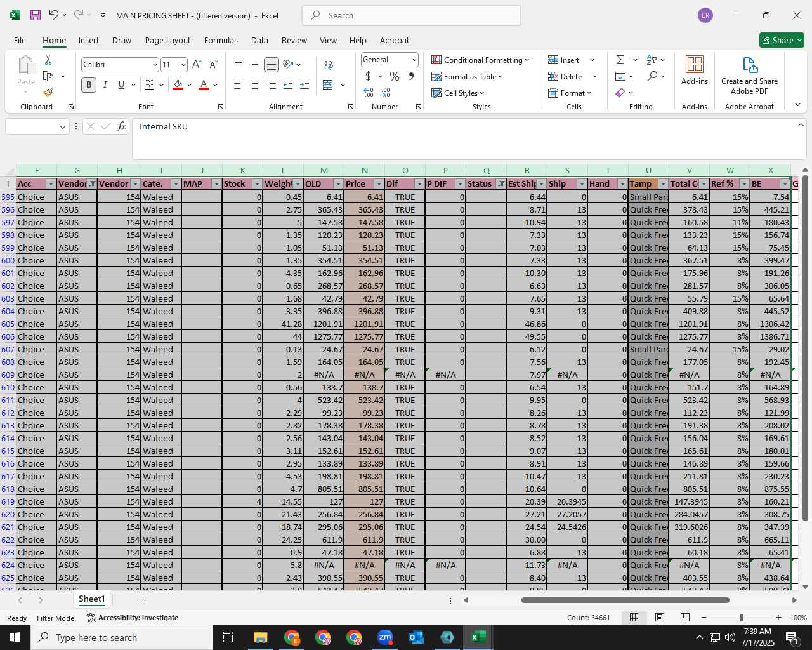Viewport: 812px width, 650px height.
Task: Click Accessibility: Investigate in status bar
Action: 133,618
